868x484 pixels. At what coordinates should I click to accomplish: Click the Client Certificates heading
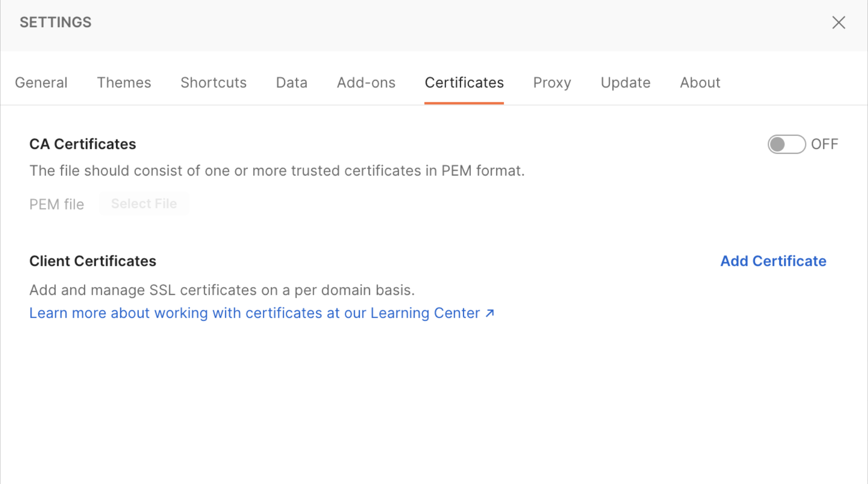coord(93,261)
